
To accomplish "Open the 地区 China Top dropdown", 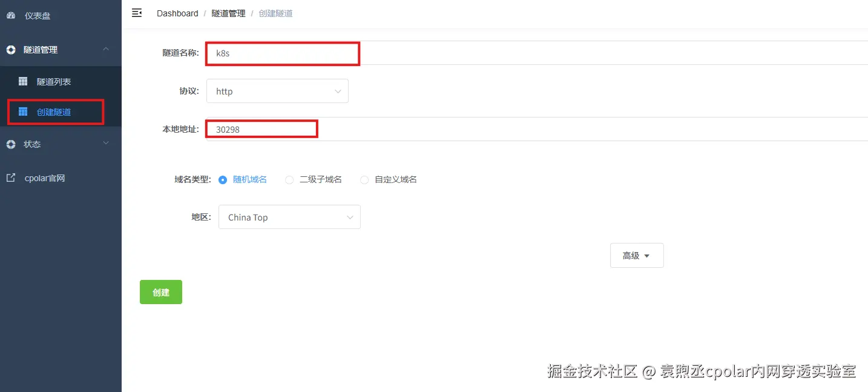I will tap(289, 217).
